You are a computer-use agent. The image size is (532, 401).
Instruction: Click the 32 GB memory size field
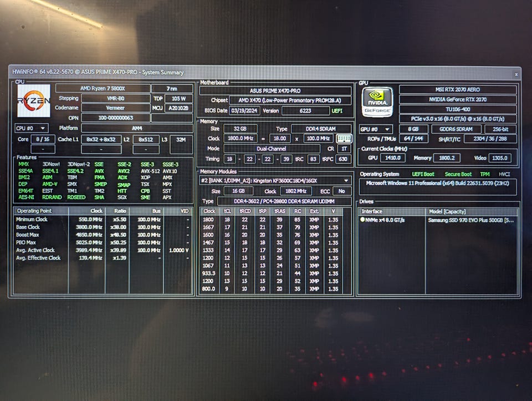pos(240,129)
